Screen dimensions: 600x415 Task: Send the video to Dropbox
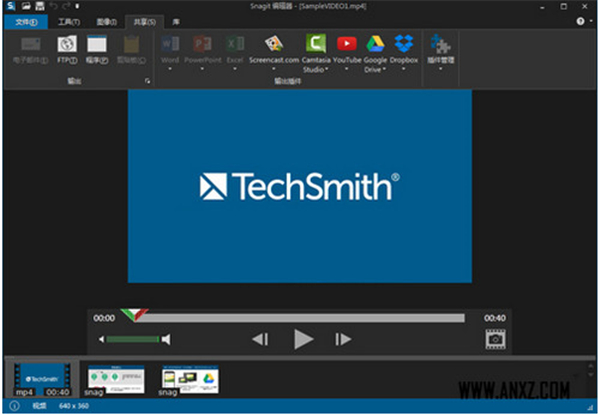404,43
